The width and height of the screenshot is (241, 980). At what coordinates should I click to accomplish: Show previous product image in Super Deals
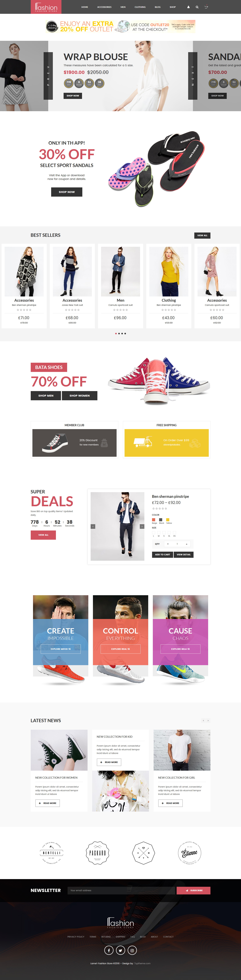tap(93, 527)
